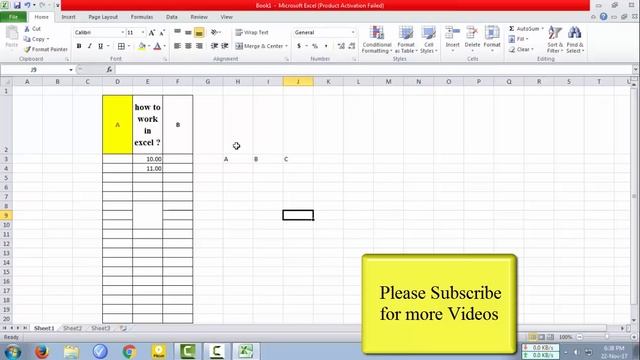Screen dimensions: 640x360
Task: Open Google Chrome from the taskbar
Action: pyautogui.click(x=129, y=351)
